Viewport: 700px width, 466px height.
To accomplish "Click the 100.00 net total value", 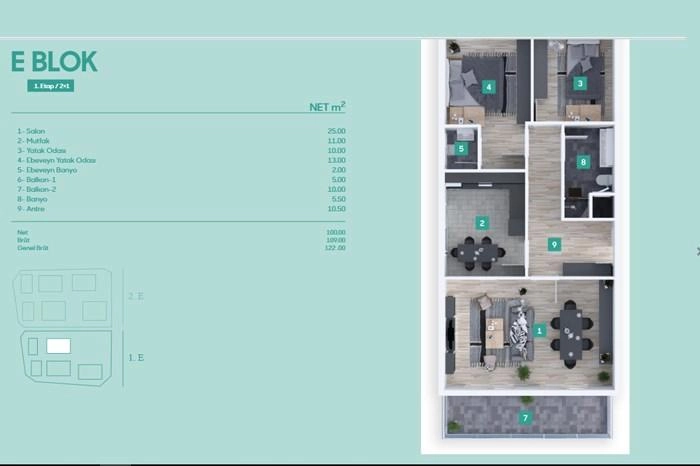I will click(x=336, y=232).
